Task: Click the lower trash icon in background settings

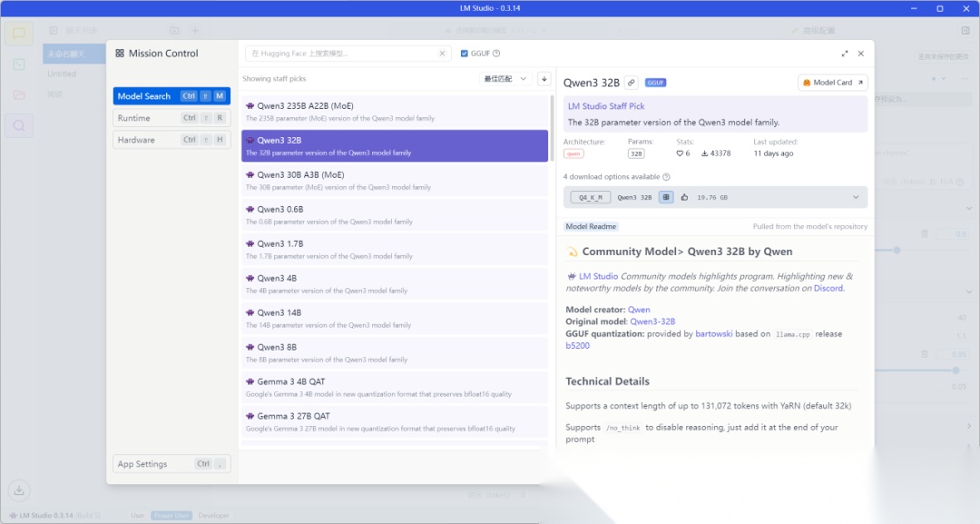Action: (x=925, y=353)
